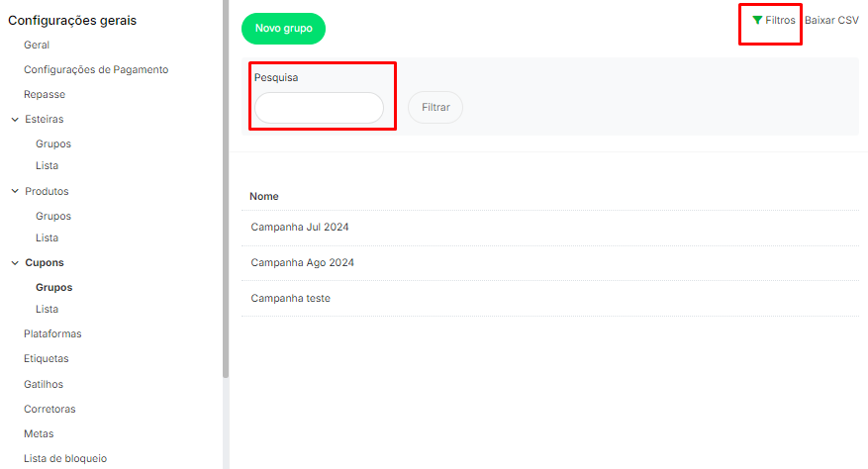The height and width of the screenshot is (469, 868).
Task: Collapse the Esteiras section chevron
Action: tap(15, 120)
